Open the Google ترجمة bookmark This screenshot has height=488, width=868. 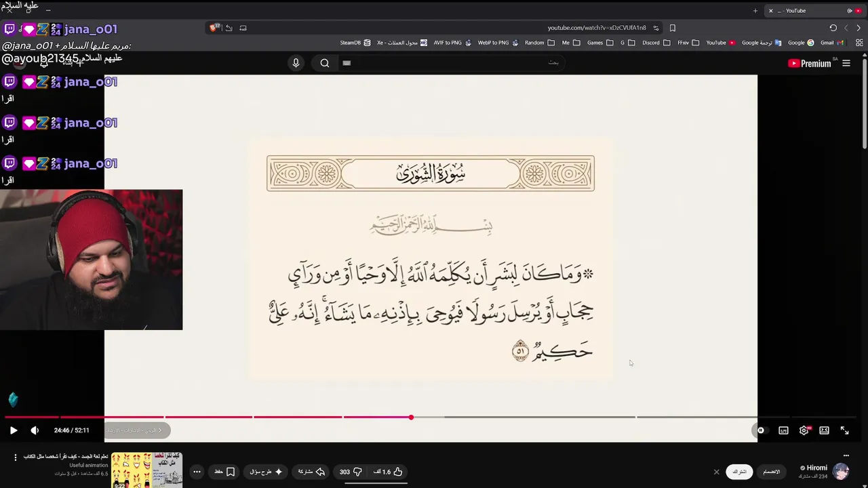tap(762, 42)
